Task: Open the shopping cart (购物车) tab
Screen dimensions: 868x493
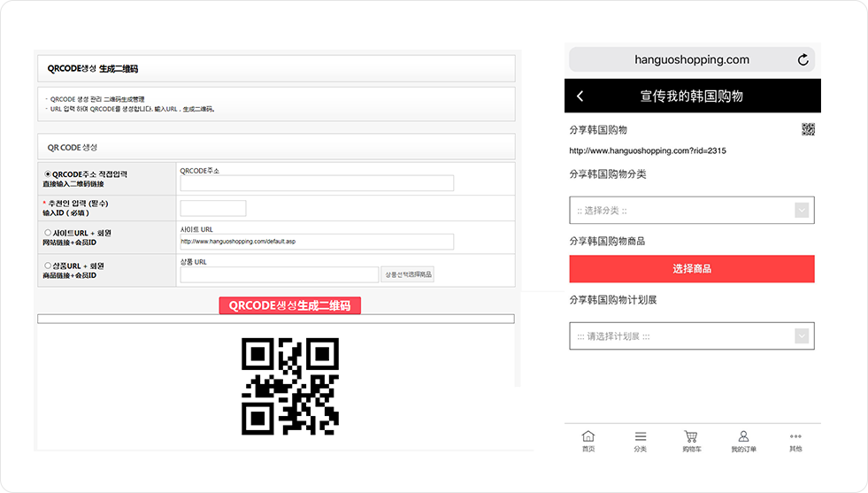Action: 691,442
